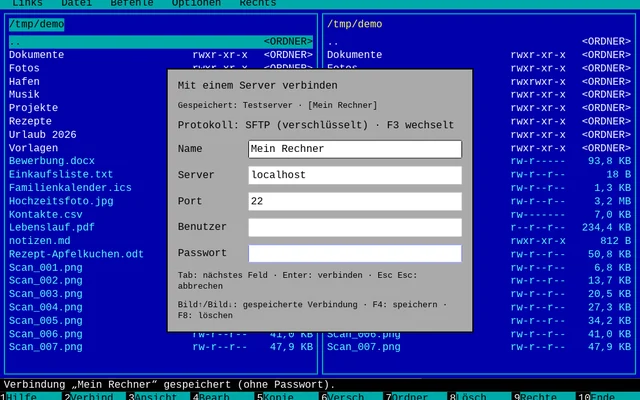This screenshot has height=400, width=640.
Task: Select file Scan_002.png
Action: click(x=46, y=281)
